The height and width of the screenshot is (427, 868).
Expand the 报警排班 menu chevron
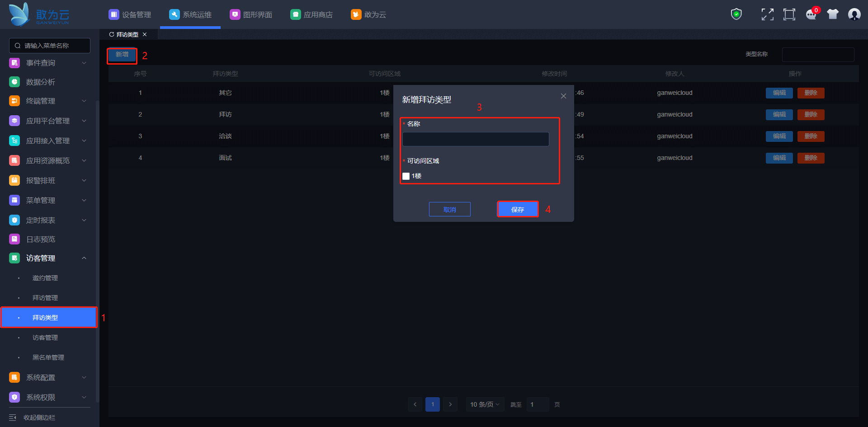pos(84,180)
